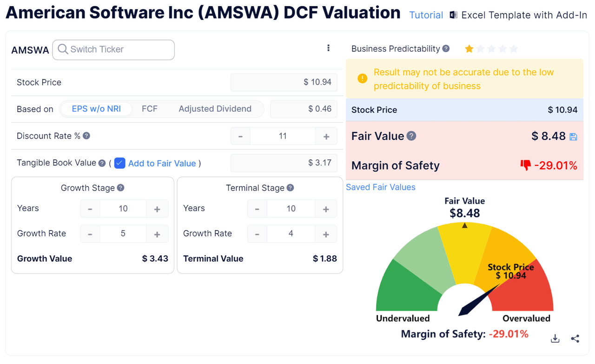595x364 pixels.
Task: Open the Tutorial link
Action: [426, 15]
